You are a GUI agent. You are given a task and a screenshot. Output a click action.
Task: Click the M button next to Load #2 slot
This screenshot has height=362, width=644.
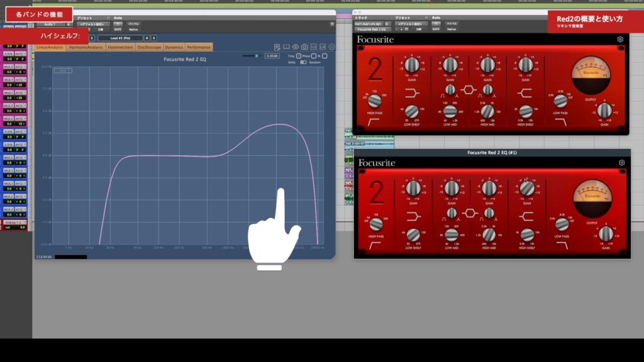(147, 38)
